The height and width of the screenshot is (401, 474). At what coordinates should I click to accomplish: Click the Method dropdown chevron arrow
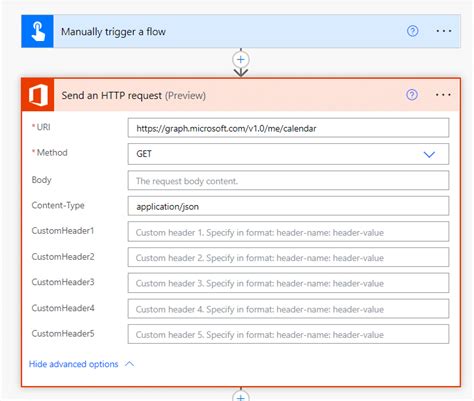[429, 154]
